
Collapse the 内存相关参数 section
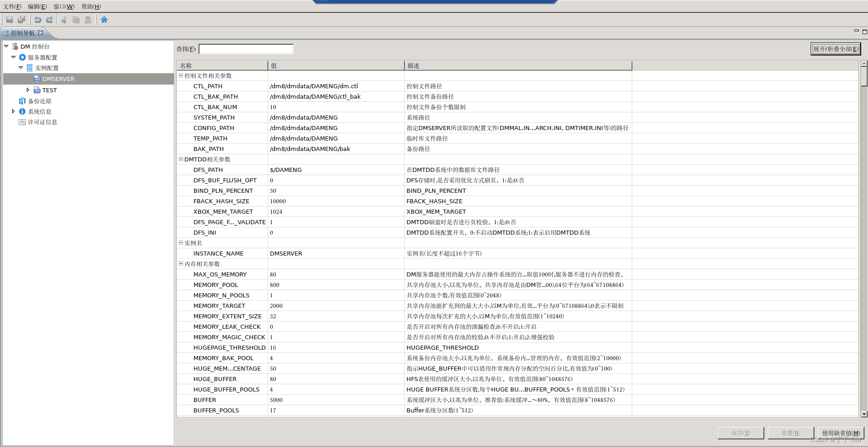point(181,264)
